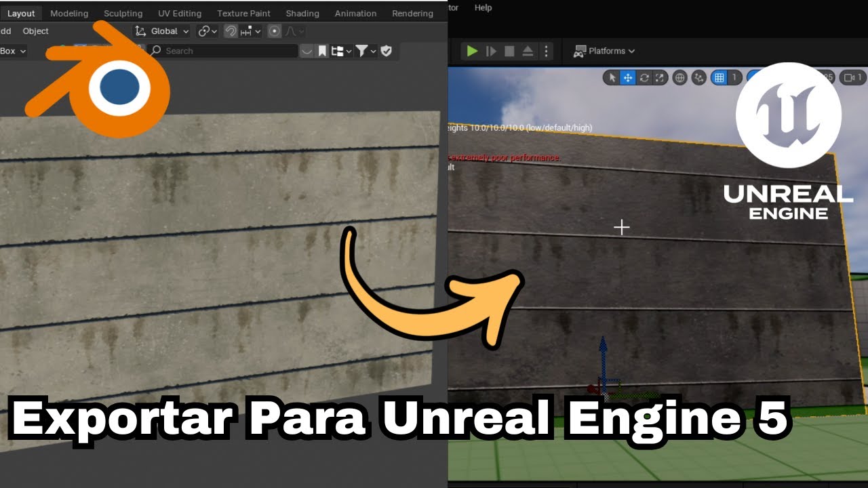Viewport: 868px width, 488px height.
Task: Open the select Box mode dropdown
Action: pyautogui.click(x=13, y=51)
